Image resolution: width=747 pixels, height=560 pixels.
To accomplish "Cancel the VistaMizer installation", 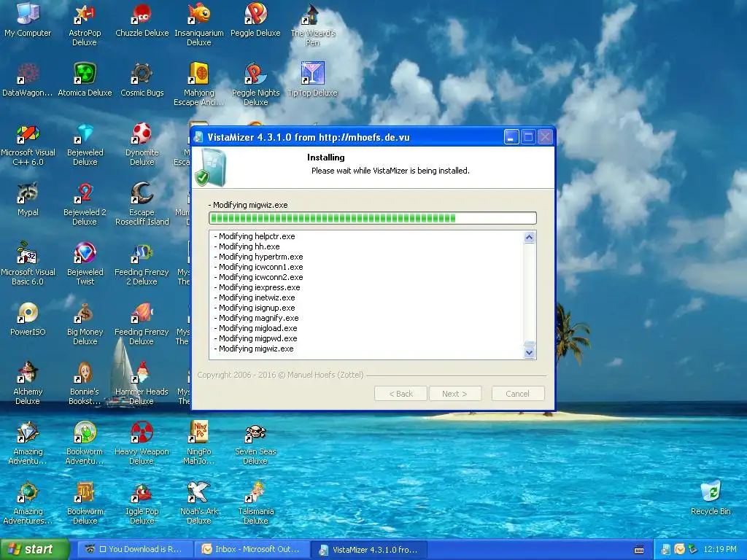I will [518, 394].
